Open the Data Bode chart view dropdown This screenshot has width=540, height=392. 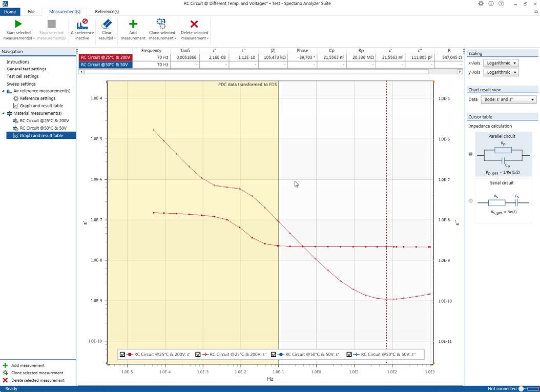[x=509, y=100]
